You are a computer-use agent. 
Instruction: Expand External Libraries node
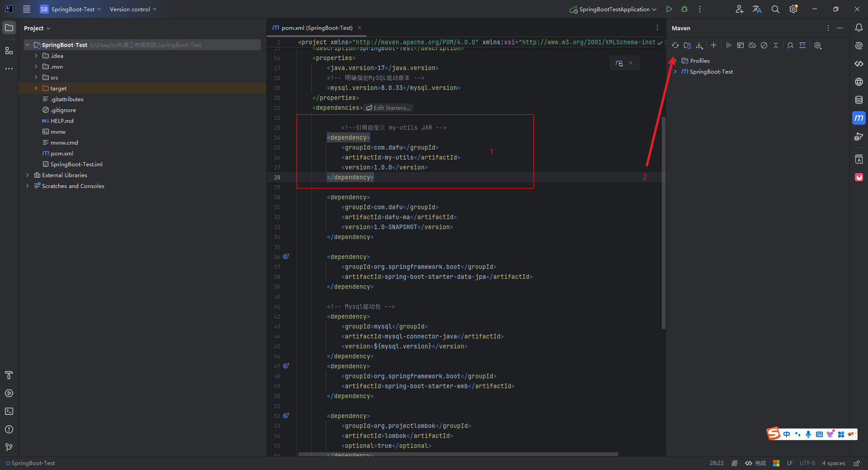pyautogui.click(x=28, y=175)
